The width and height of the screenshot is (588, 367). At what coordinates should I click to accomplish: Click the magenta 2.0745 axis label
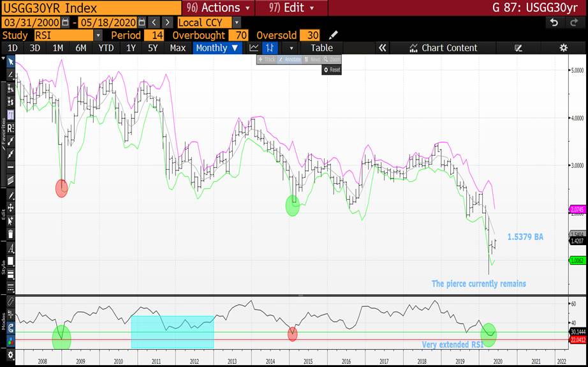click(x=577, y=209)
